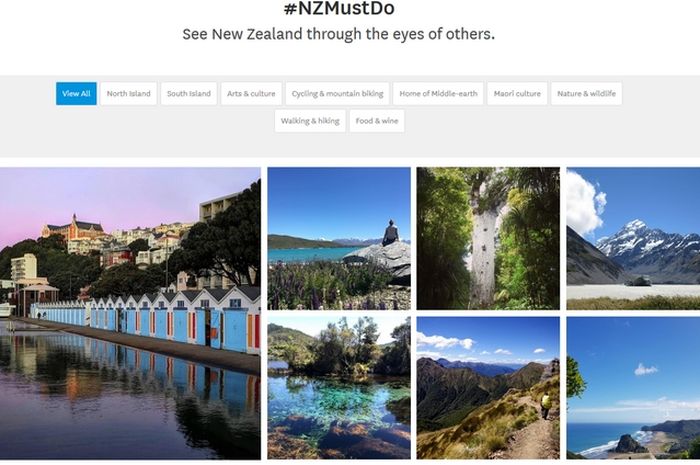Filter photos by North Island
The height and width of the screenshot is (465, 700).
(x=129, y=94)
